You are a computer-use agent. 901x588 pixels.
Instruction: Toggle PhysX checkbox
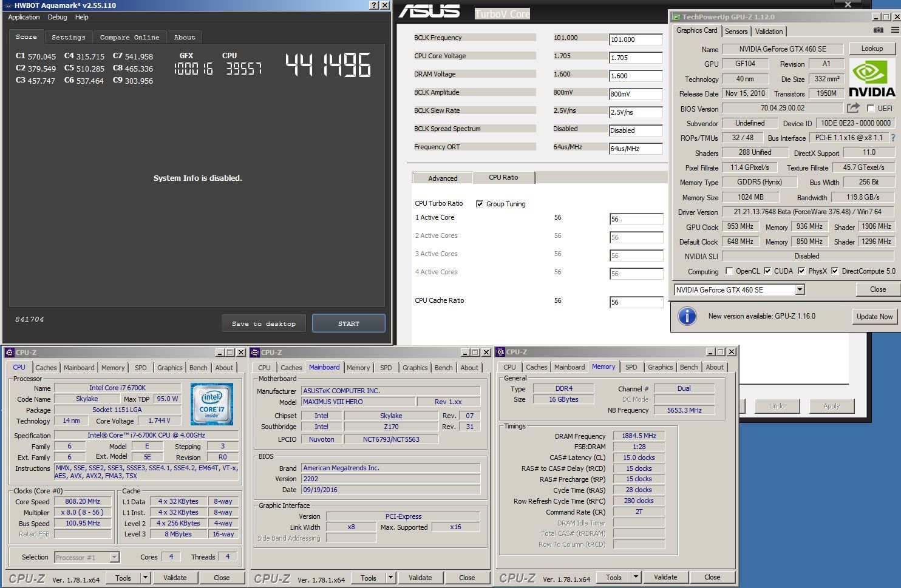801,271
